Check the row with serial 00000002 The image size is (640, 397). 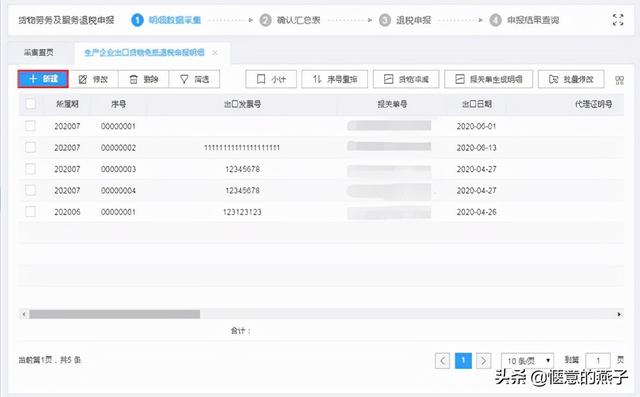31,147
